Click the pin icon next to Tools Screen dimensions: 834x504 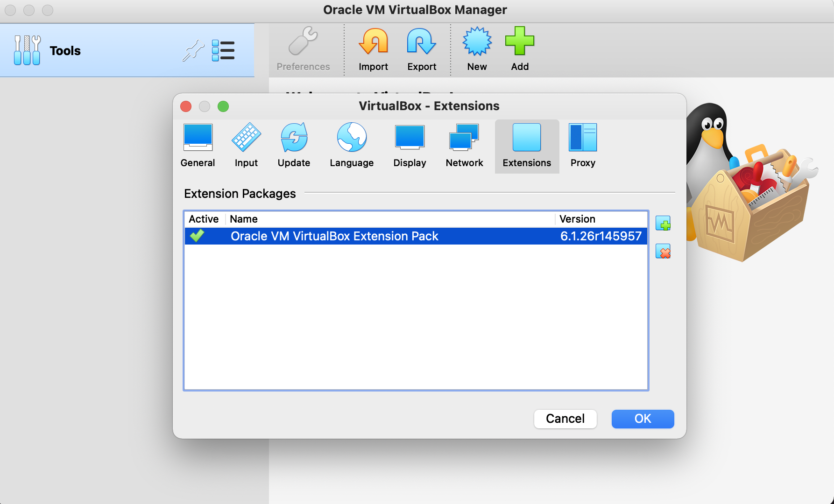coord(193,50)
